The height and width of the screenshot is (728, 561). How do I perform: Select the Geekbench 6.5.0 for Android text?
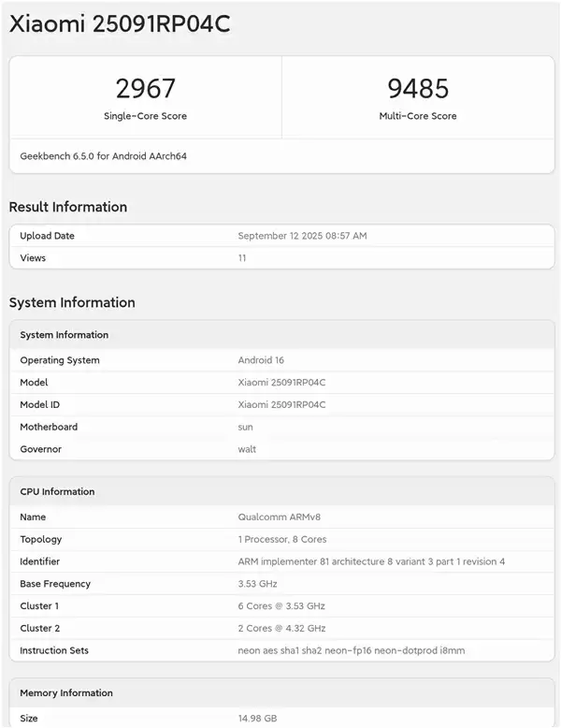pyautogui.click(x=103, y=156)
